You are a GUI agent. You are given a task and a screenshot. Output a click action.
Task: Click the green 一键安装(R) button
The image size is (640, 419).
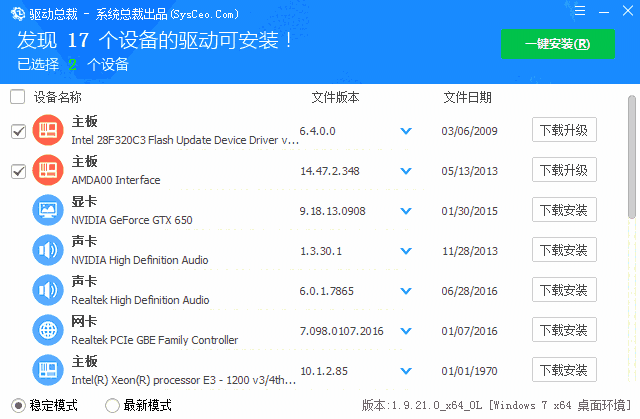[558, 44]
